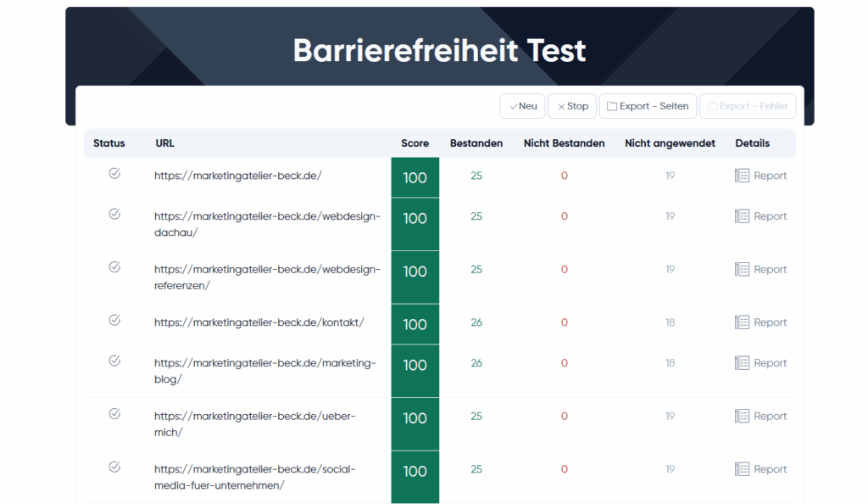The height and width of the screenshot is (504, 868).
Task: Click the Barrierefreiheit Test heading
Action: pos(439,50)
